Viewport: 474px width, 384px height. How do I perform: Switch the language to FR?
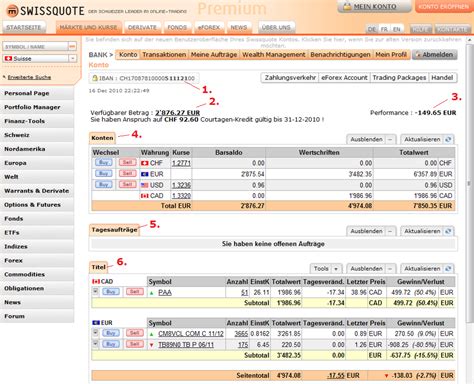click(x=384, y=29)
